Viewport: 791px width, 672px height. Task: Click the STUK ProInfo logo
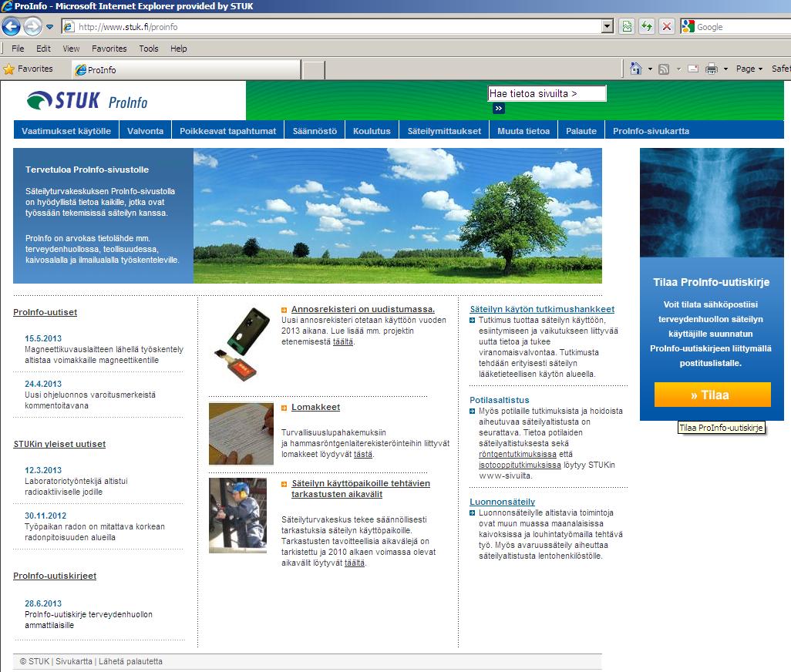click(87, 100)
